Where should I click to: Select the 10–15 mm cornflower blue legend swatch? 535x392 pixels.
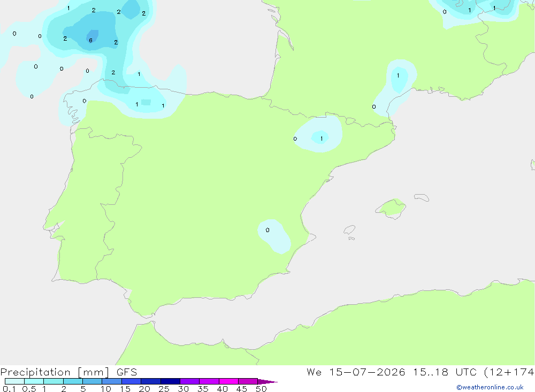[112, 381]
